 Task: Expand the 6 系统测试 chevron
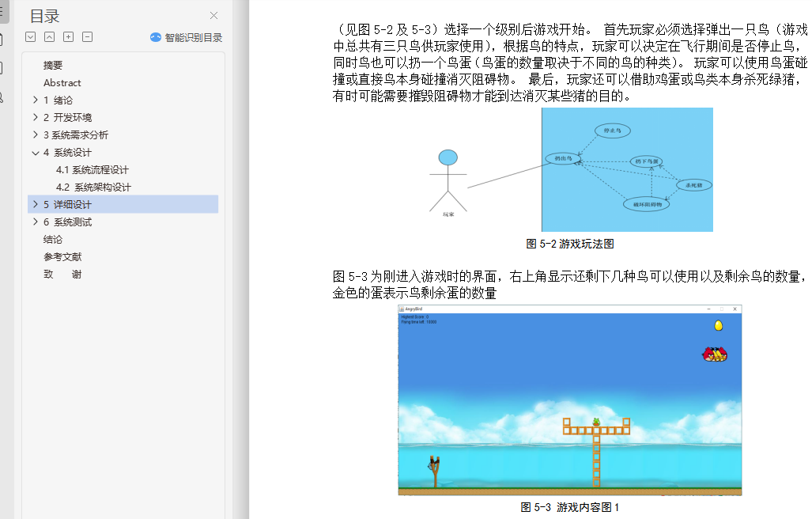36,222
